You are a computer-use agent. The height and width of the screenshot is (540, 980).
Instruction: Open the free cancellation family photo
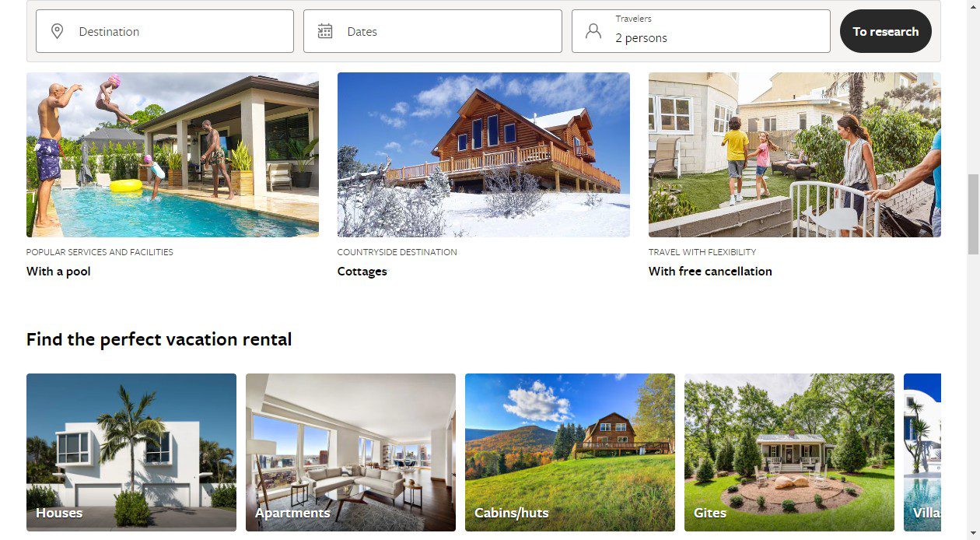pos(795,155)
